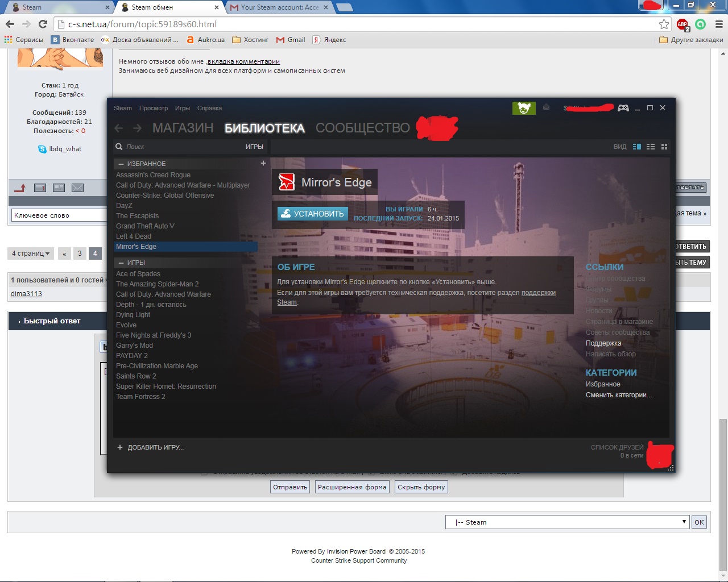Viewport: 728px width, 582px height.
Task: Click the red up-arrow icon in forum post
Action: point(20,188)
